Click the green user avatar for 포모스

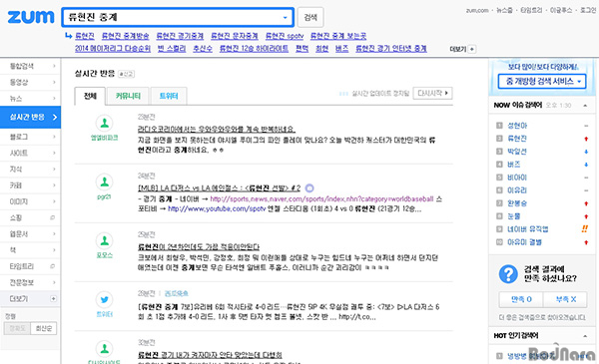tap(104, 241)
